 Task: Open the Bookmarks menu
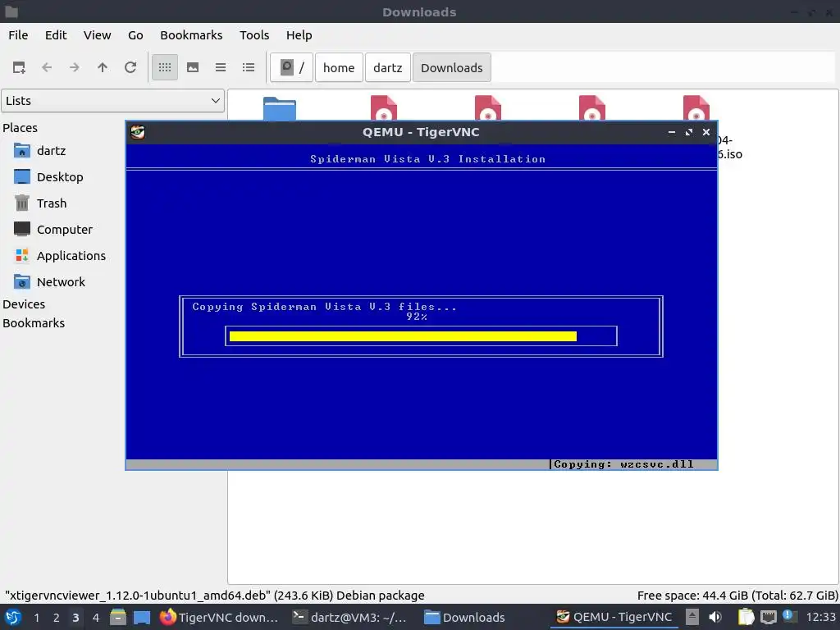[191, 35]
